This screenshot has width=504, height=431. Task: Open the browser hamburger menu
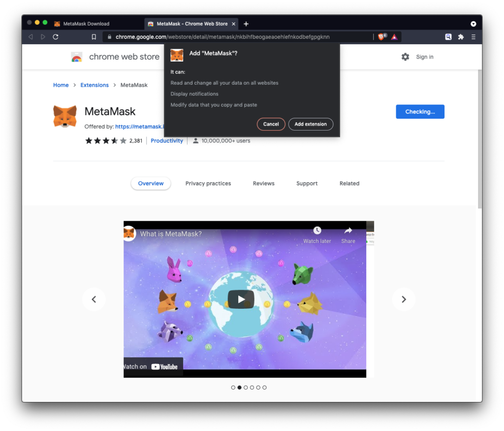(x=473, y=37)
